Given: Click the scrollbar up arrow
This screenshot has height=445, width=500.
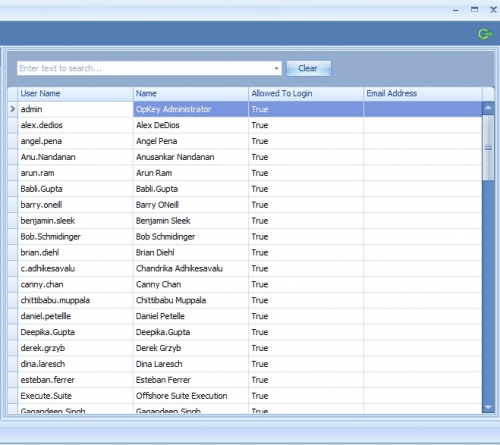Looking at the screenshot, I should 488,108.
